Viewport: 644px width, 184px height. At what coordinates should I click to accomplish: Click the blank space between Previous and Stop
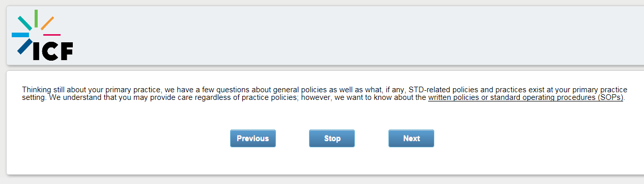tap(292, 138)
